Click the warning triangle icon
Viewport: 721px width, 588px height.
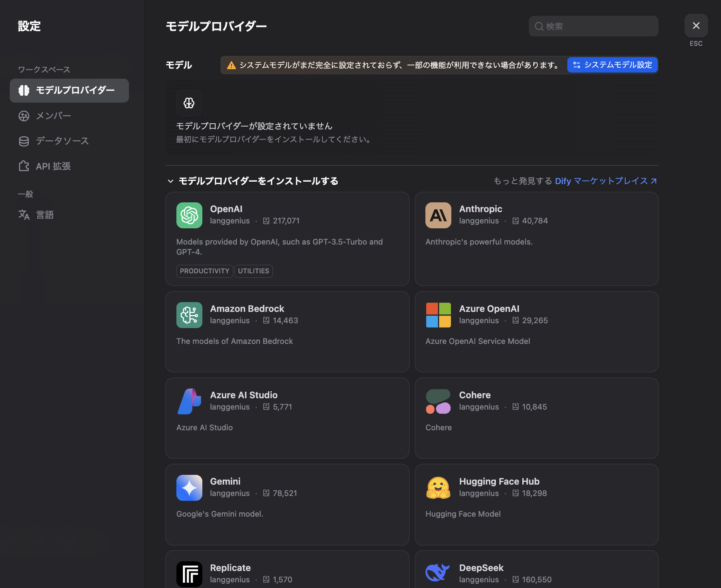click(232, 65)
